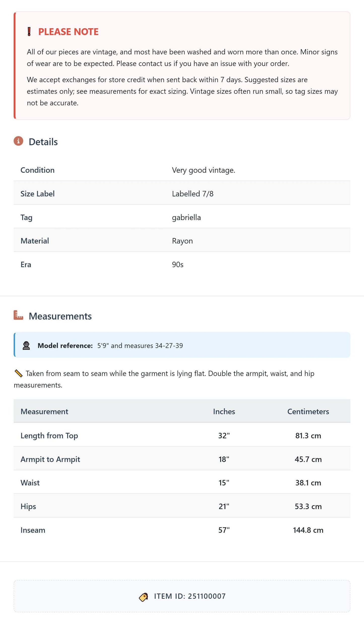This screenshot has height=624, width=364.
Task: Click the ITEM ID: 251100007 text
Action: tap(190, 596)
